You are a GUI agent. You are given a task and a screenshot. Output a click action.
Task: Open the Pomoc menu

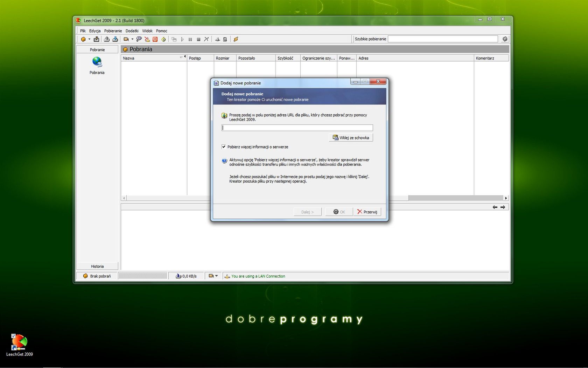pos(162,31)
